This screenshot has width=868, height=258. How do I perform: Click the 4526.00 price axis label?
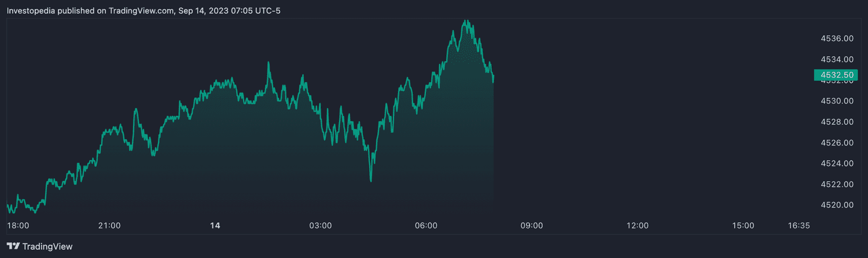click(x=837, y=143)
